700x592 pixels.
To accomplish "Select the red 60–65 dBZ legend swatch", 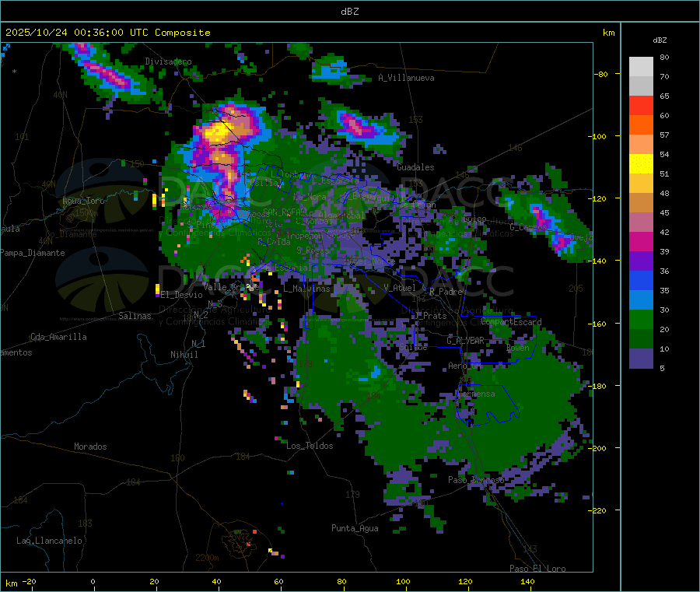I will pos(641,105).
